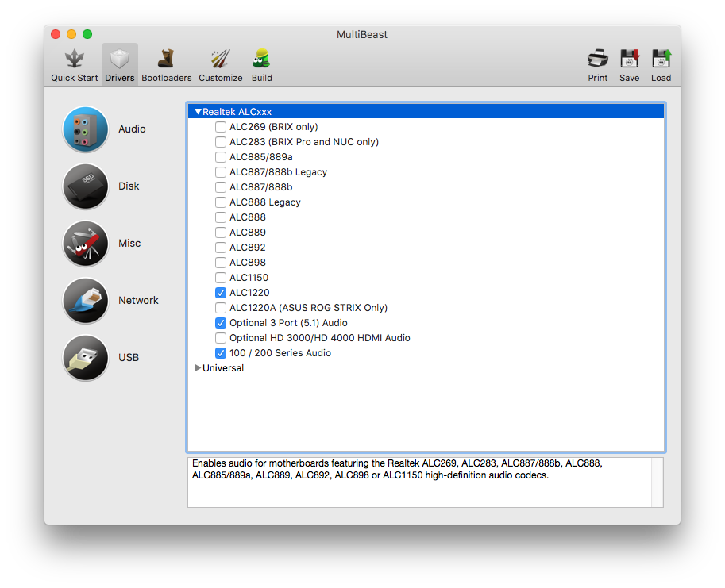The image size is (725, 588).
Task: Open the Quick Start toolbar icon
Action: click(x=75, y=60)
